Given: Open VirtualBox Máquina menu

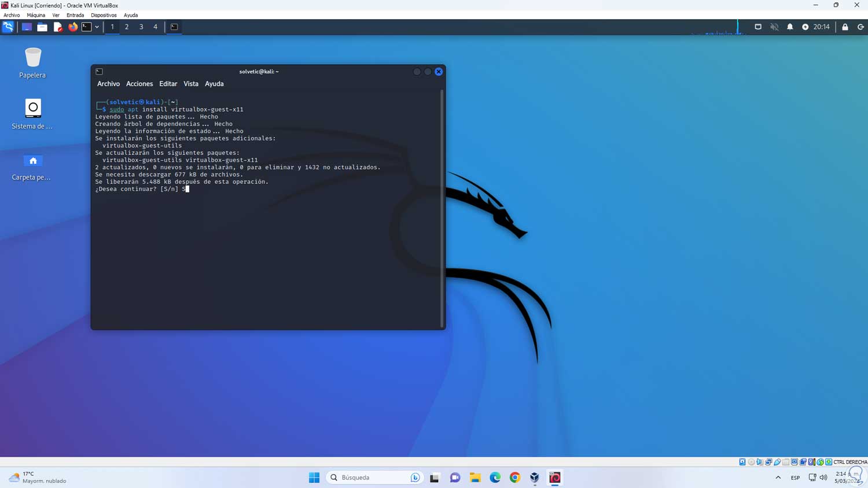Looking at the screenshot, I should pyautogui.click(x=36, y=15).
